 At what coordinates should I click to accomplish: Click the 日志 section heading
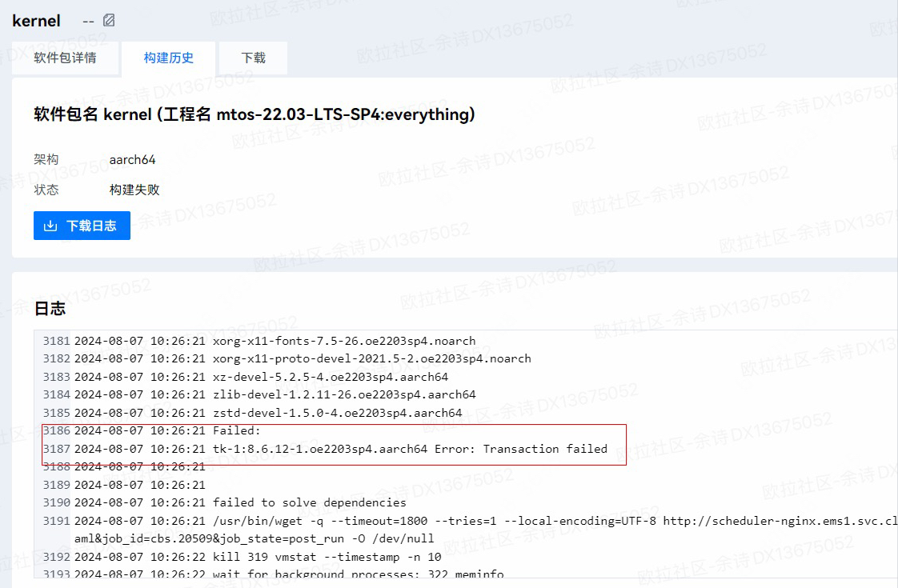click(x=50, y=309)
